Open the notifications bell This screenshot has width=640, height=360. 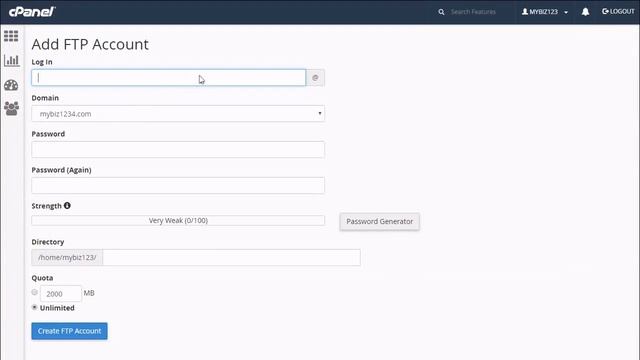tap(585, 12)
